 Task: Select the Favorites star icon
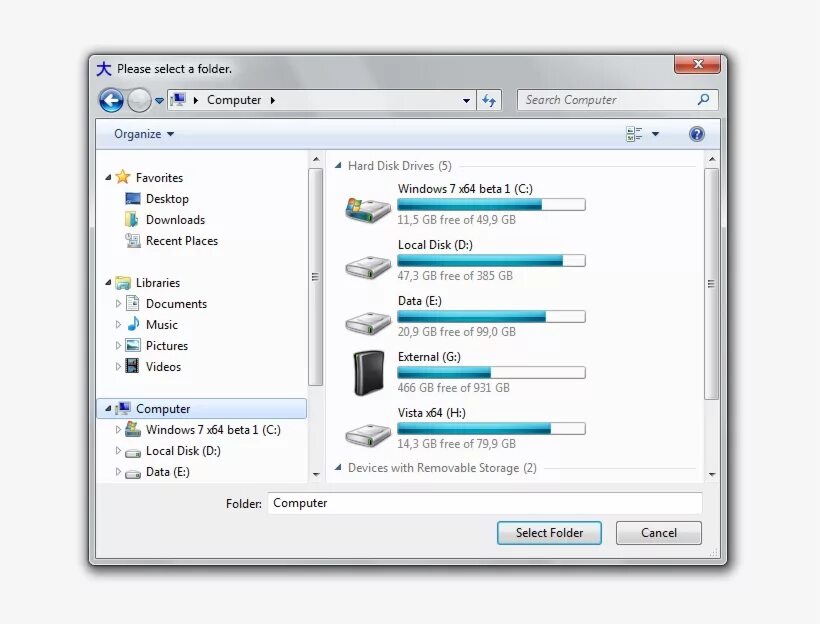[122, 177]
